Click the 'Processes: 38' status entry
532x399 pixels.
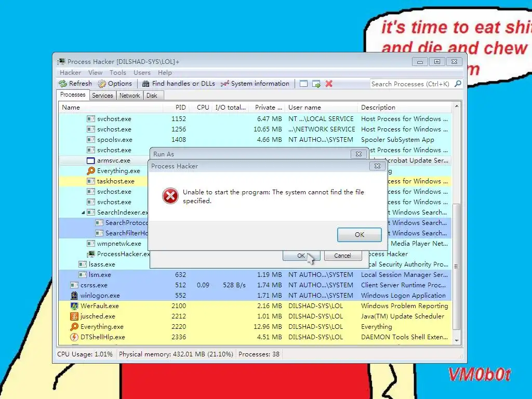point(259,354)
